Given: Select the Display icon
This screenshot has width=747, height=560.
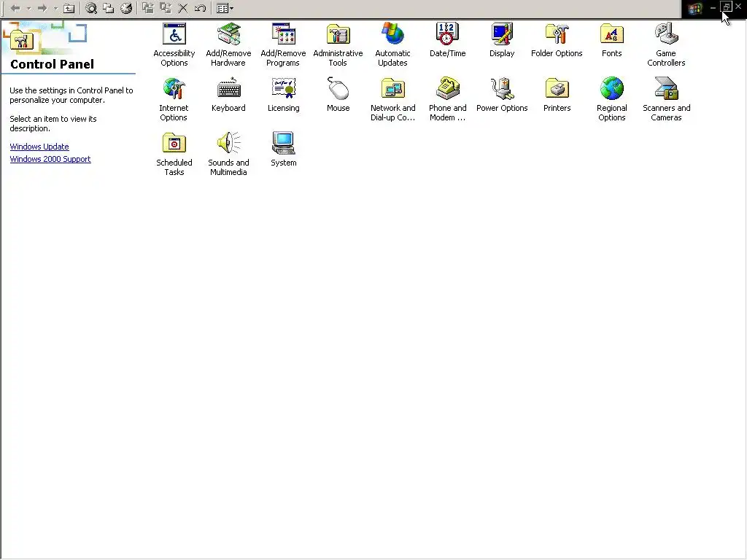Looking at the screenshot, I should [x=502, y=40].
